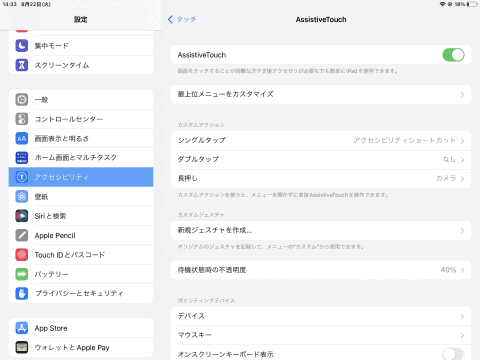
Task: Open 最上位メニューをカスタマイズ
Action: (x=321, y=94)
